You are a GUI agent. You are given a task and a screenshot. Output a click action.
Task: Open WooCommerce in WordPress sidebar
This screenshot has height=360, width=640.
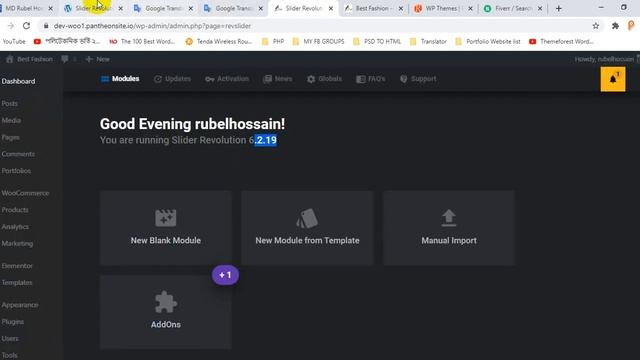(25, 193)
